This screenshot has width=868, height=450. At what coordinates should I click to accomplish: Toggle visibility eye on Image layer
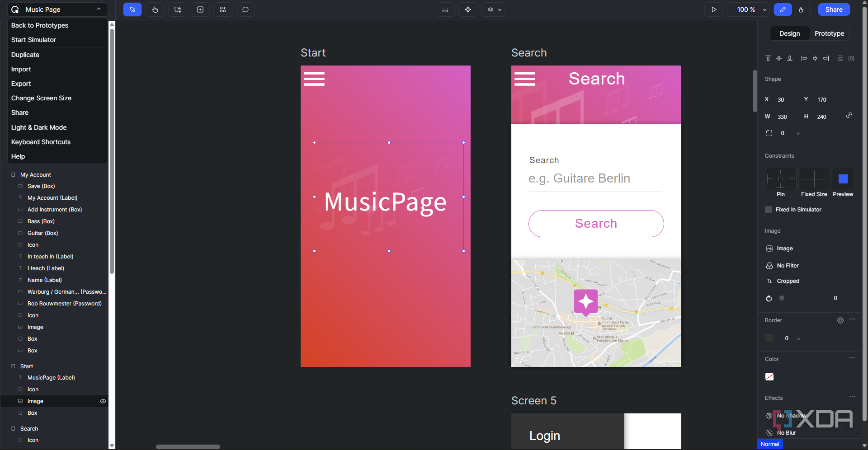pos(103,401)
